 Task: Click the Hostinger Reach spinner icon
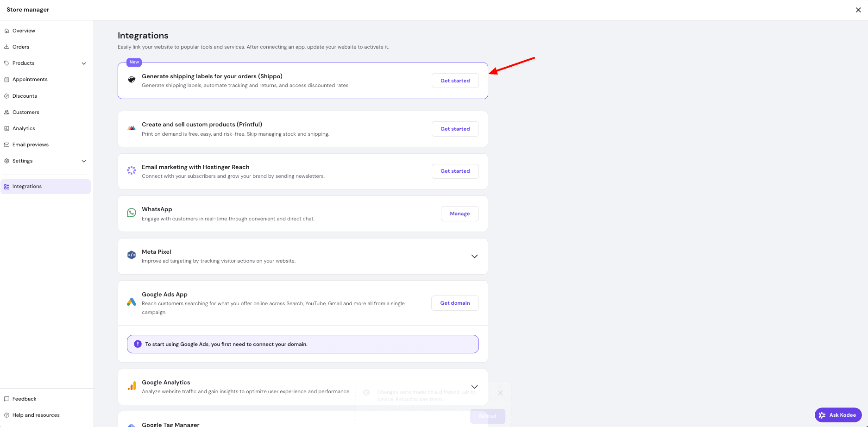coord(132,170)
